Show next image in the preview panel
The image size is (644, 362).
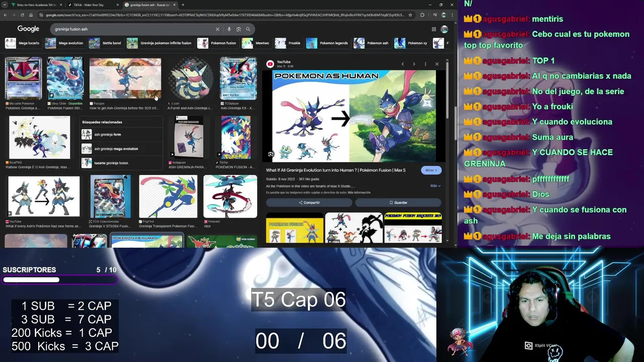tap(414, 64)
